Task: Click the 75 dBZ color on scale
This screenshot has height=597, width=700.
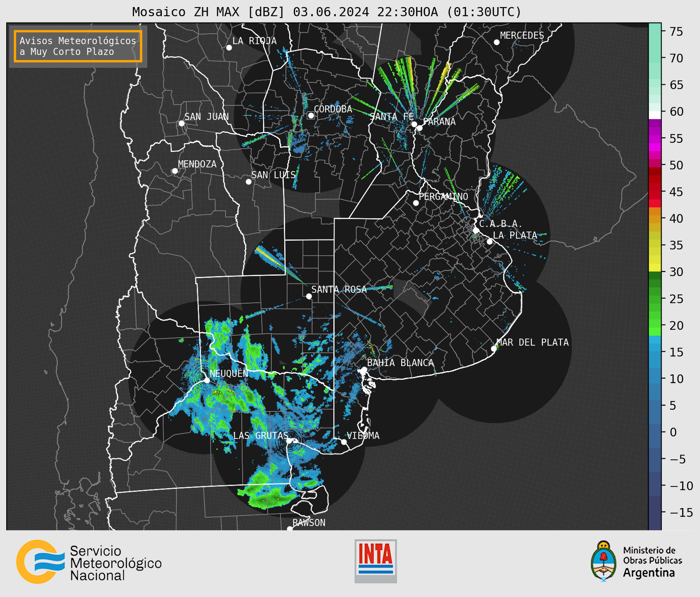Action: pos(655,32)
